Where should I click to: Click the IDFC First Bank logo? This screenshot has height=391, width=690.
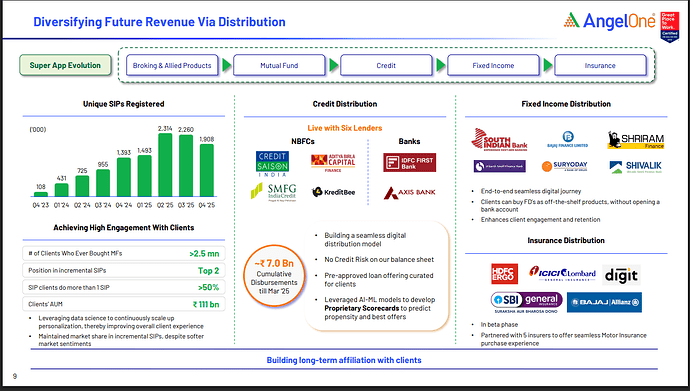[409, 162]
